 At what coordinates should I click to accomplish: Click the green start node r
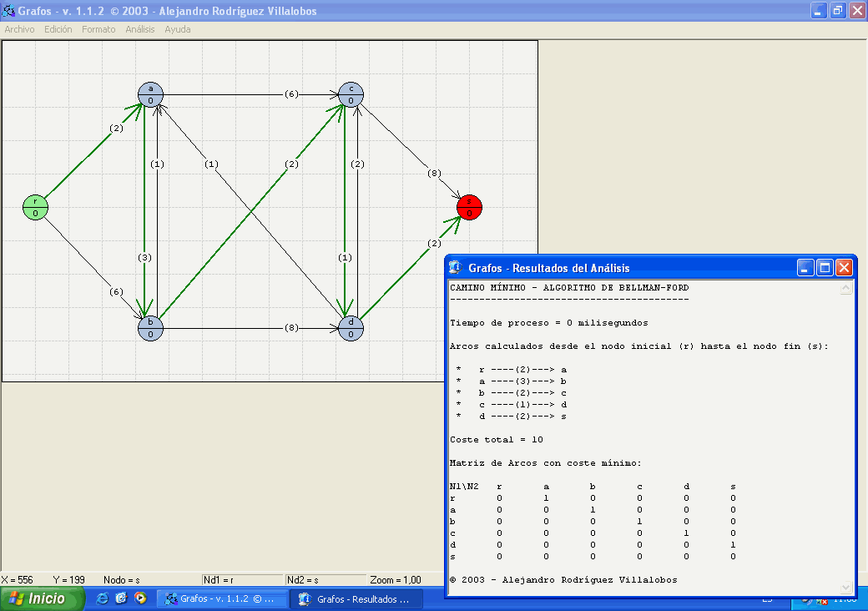coord(35,207)
